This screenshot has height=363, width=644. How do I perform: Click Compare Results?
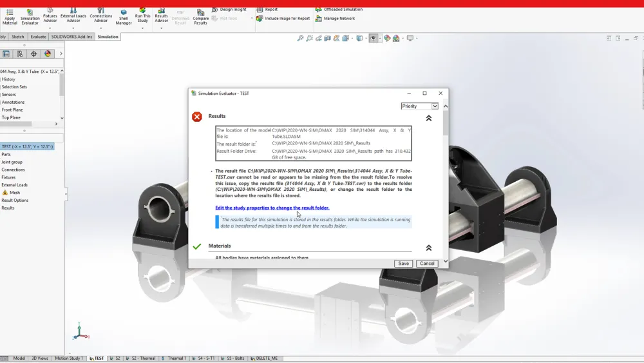(x=200, y=17)
